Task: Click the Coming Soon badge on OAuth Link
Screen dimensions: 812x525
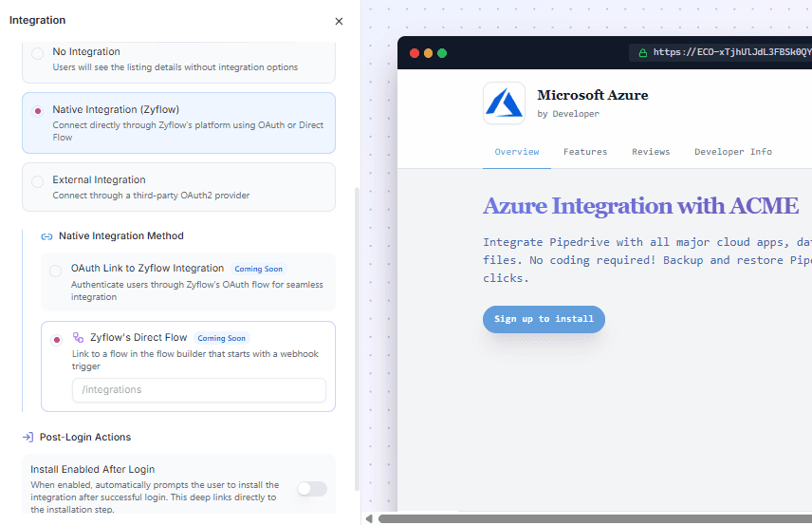Action: 258,269
